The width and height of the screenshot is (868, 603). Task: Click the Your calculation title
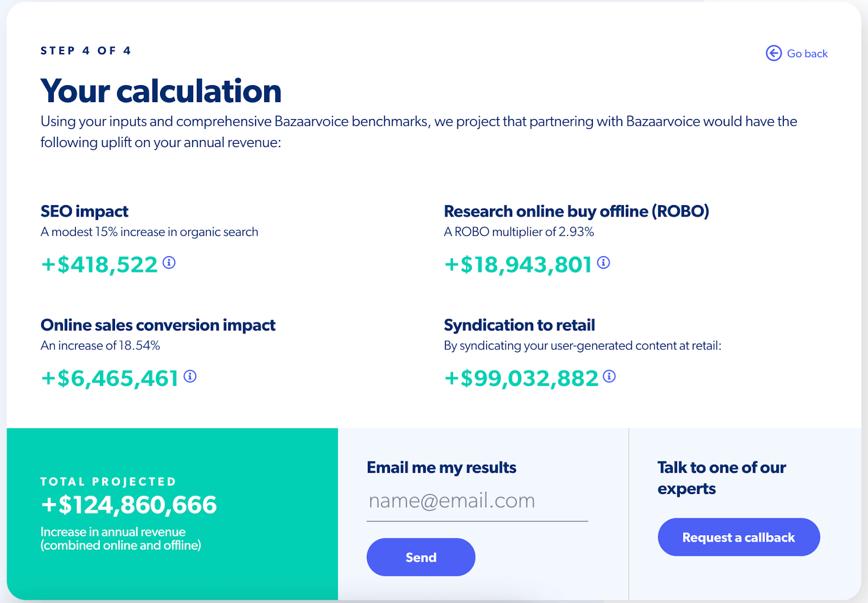(161, 91)
